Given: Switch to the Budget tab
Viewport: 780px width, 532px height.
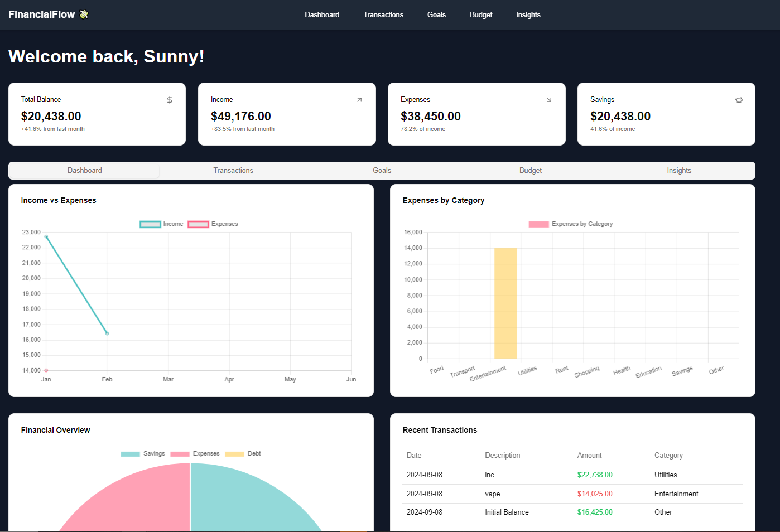Looking at the screenshot, I should 530,170.
